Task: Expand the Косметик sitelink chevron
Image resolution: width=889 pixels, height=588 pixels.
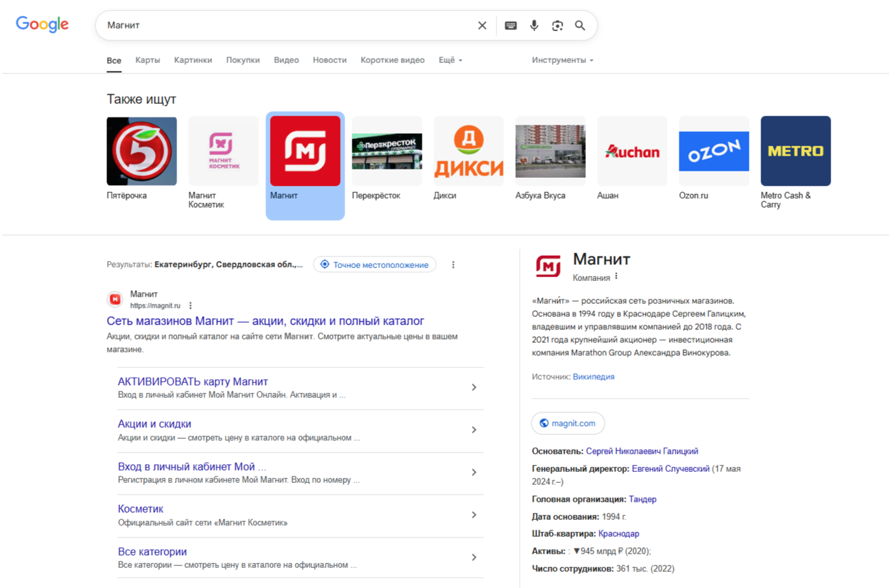Action: click(474, 515)
